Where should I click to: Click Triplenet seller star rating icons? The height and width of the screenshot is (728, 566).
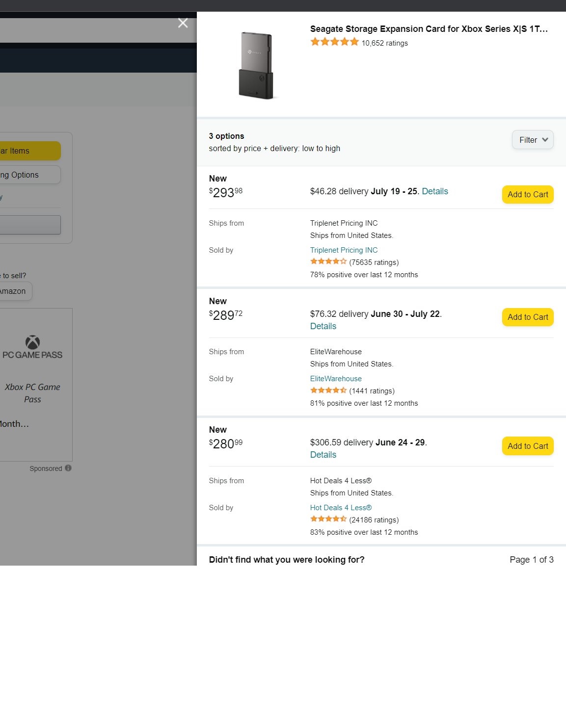328,261
